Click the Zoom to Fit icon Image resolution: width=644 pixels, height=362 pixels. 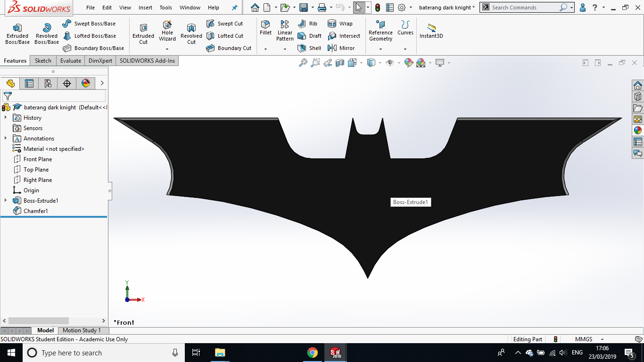pyautogui.click(x=303, y=63)
